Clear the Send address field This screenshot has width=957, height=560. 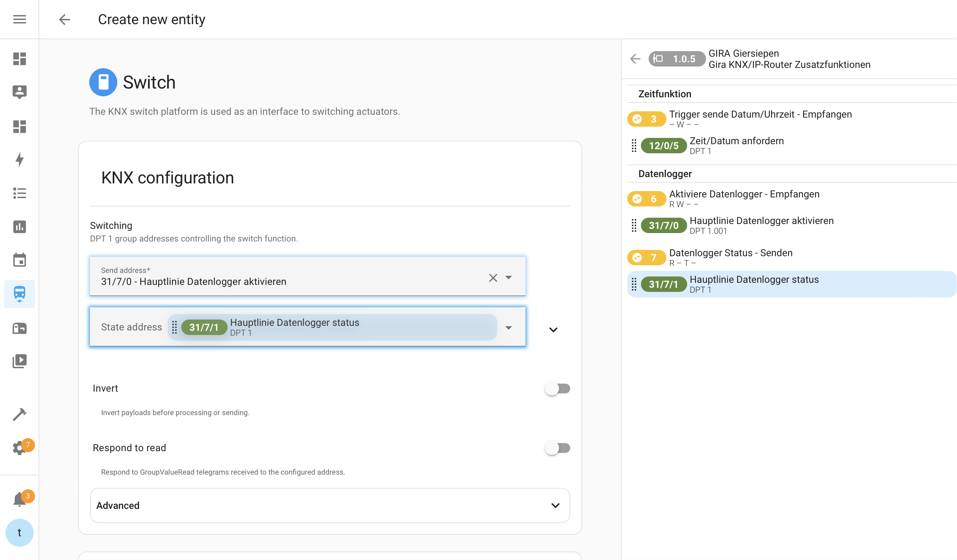tap(493, 278)
